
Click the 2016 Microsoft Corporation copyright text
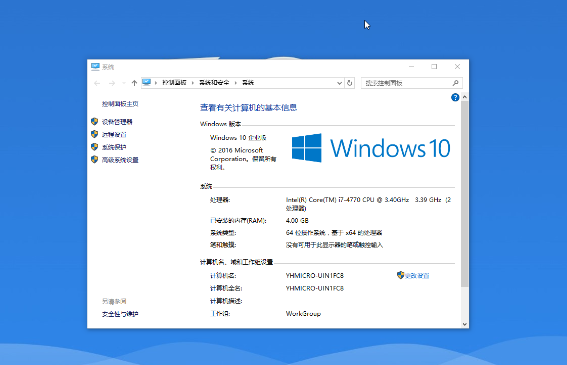pyautogui.click(x=243, y=158)
